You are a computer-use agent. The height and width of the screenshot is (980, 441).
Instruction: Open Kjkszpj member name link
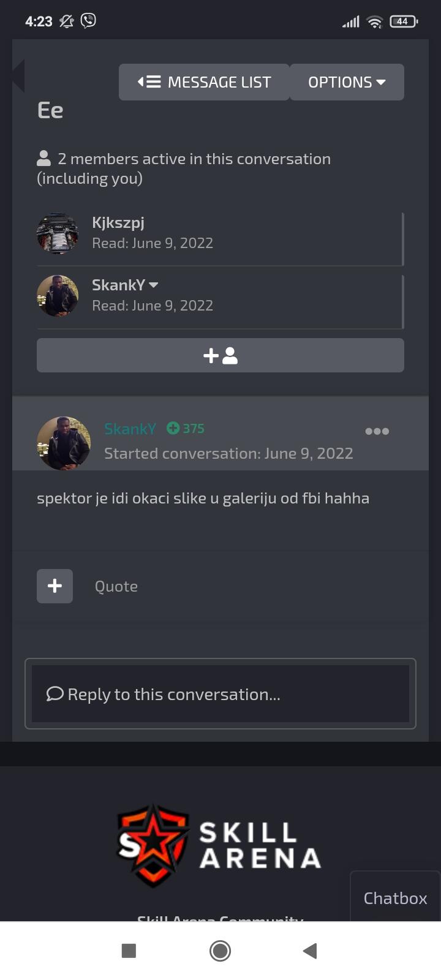118,222
